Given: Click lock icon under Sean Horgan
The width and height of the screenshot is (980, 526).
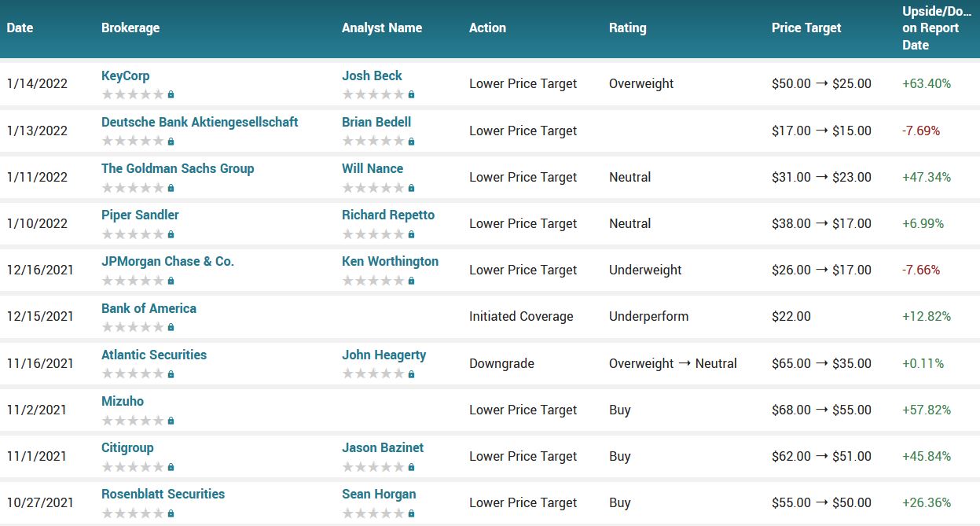Looking at the screenshot, I should (x=411, y=513).
